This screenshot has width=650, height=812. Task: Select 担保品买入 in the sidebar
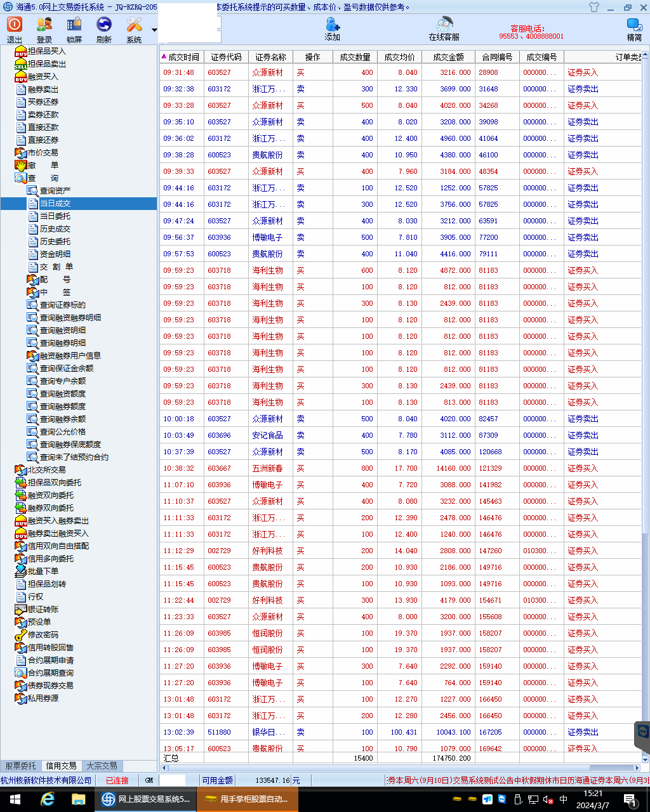46,51
